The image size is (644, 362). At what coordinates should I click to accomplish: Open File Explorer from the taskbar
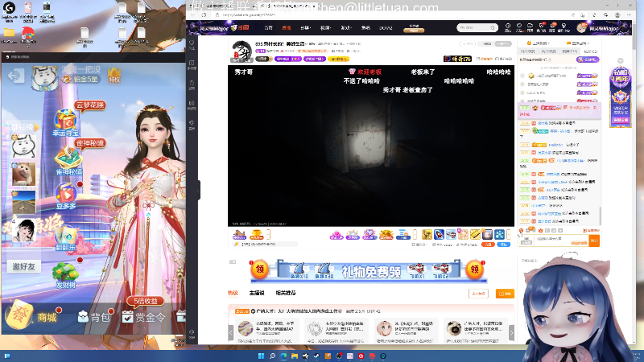coord(295,356)
